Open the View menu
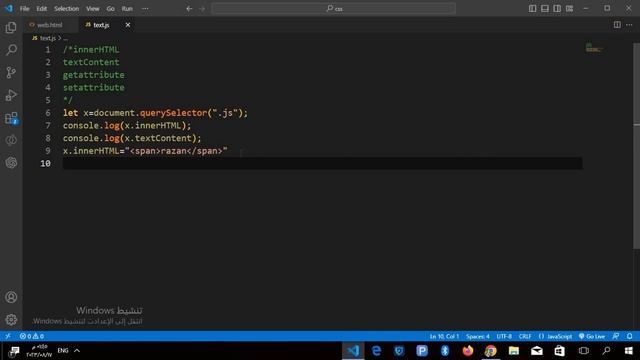The image size is (640, 360). click(93, 9)
